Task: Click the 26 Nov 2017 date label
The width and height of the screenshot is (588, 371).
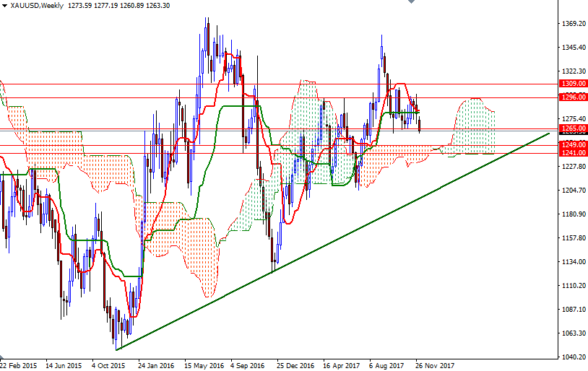Action: 435,365
